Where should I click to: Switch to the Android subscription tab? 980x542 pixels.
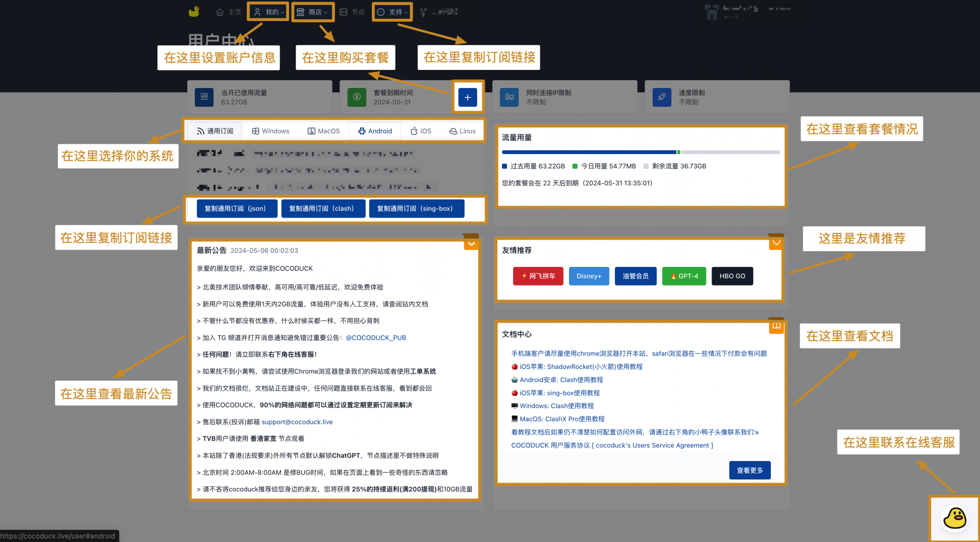(375, 131)
